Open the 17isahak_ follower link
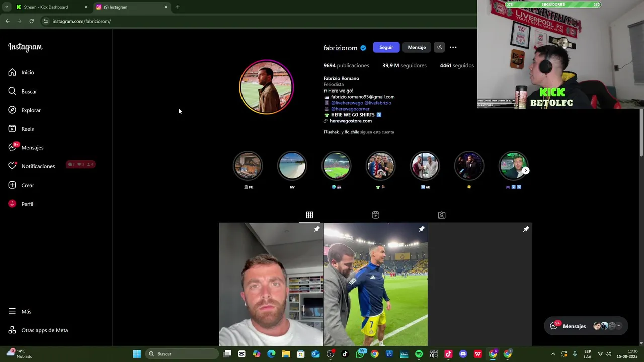Viewport: 644px width, 362px height. [332, 132]
